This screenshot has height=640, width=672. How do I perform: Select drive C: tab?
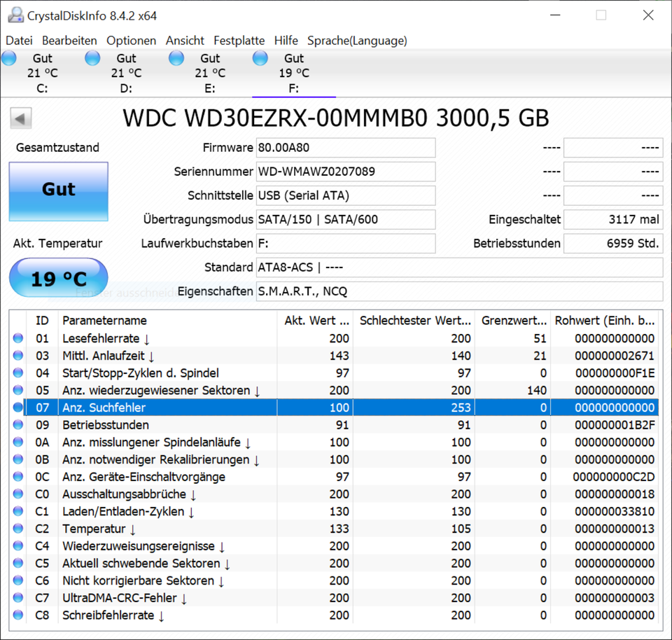42,74
